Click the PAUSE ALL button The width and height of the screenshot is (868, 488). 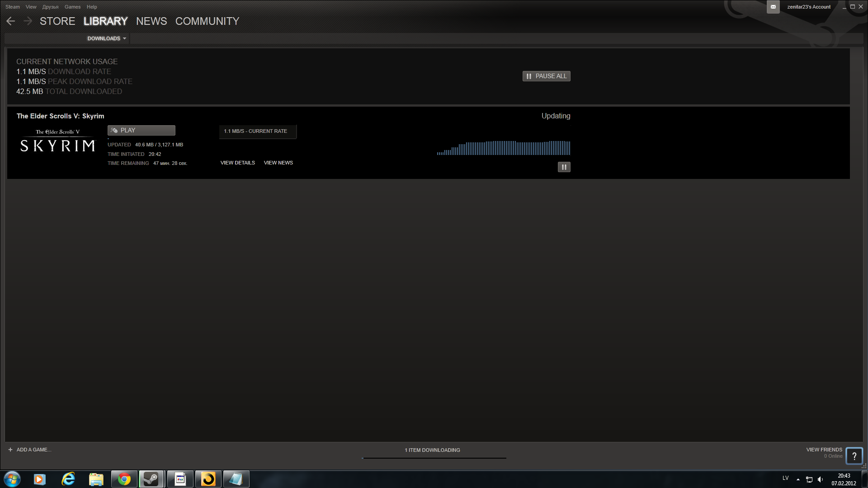point(546,76)
